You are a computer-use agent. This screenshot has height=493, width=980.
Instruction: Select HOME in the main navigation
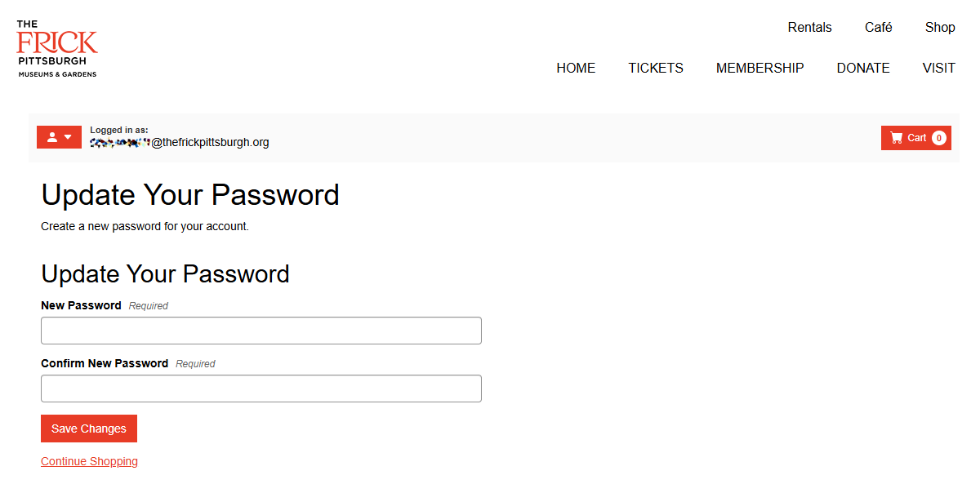point(576,68)
